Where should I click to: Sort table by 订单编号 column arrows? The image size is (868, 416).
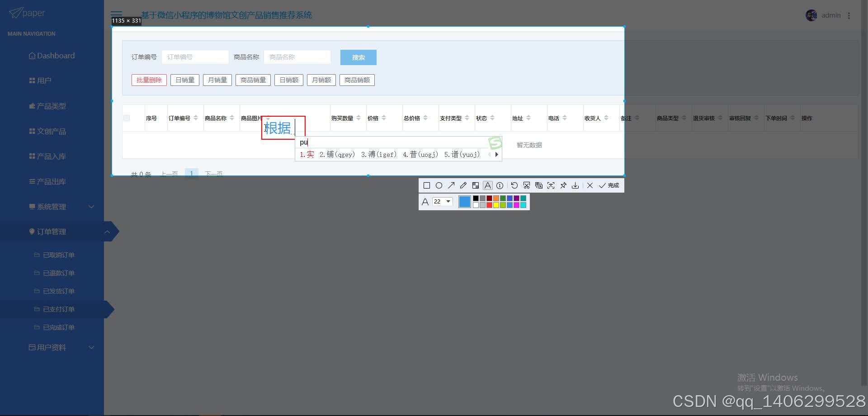[196, 118]
